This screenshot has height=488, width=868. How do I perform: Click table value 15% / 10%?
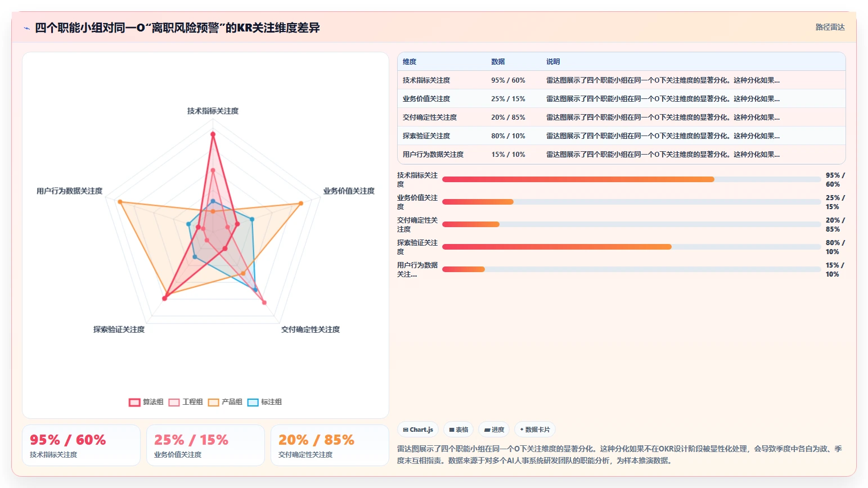pyautogui.click(x=508, y=155)
